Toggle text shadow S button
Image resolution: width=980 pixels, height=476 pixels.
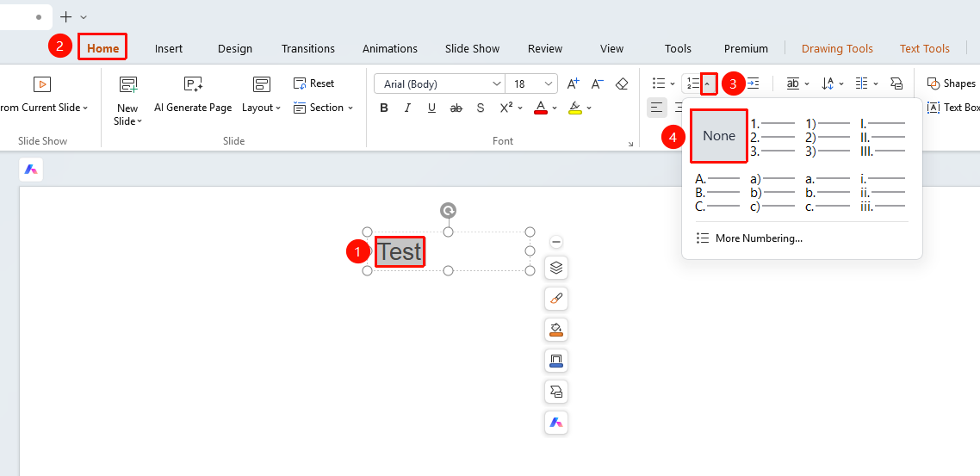480,108
